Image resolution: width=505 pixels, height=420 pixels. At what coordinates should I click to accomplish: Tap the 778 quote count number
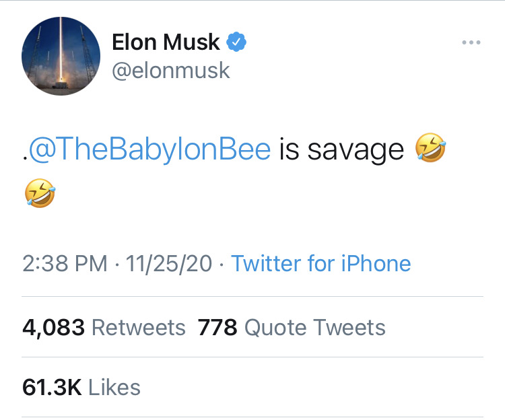point(217,328)
